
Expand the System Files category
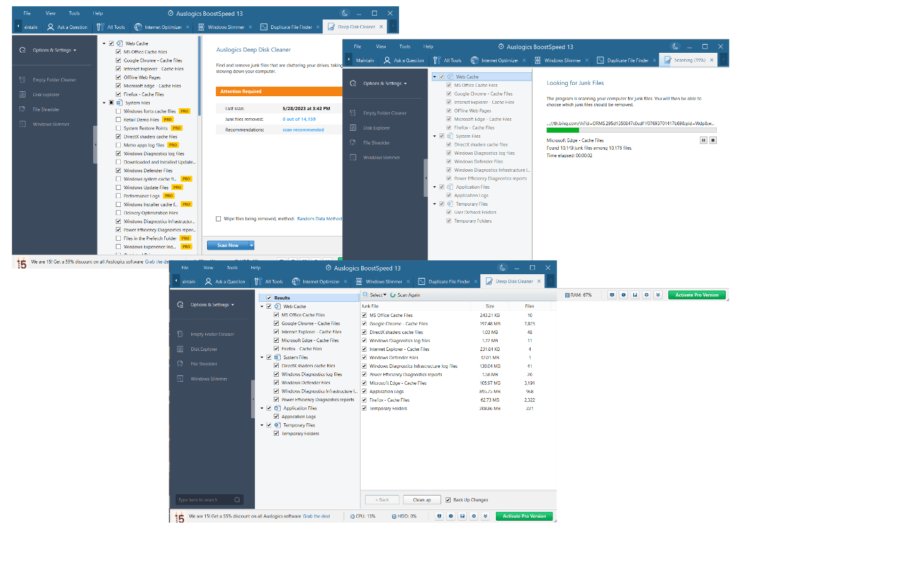[261, 357]
